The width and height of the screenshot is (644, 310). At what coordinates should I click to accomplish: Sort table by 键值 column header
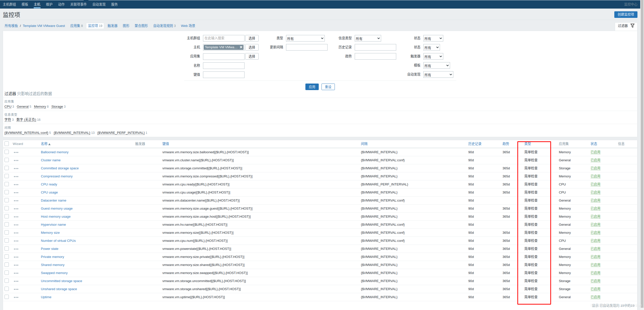click(x=166, y=144)
